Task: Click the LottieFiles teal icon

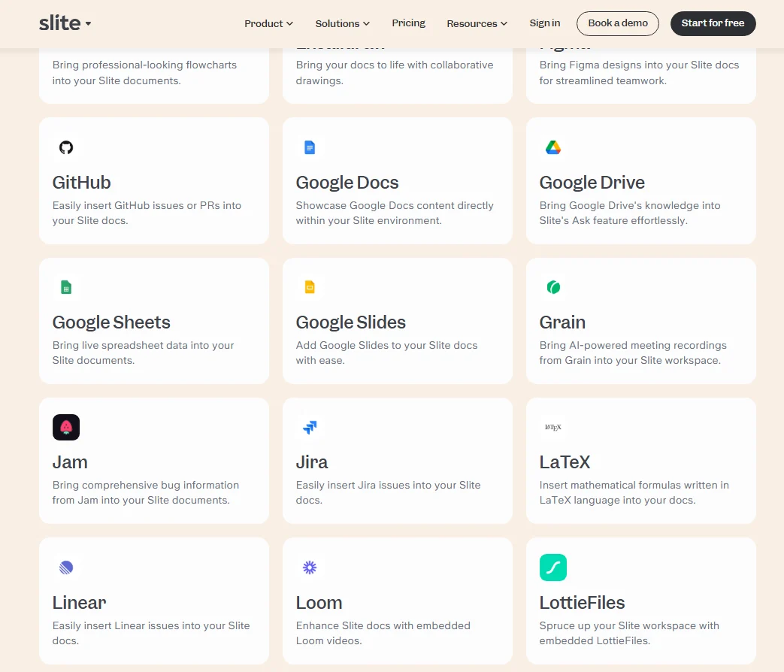Action: click(x=553, y=568)
